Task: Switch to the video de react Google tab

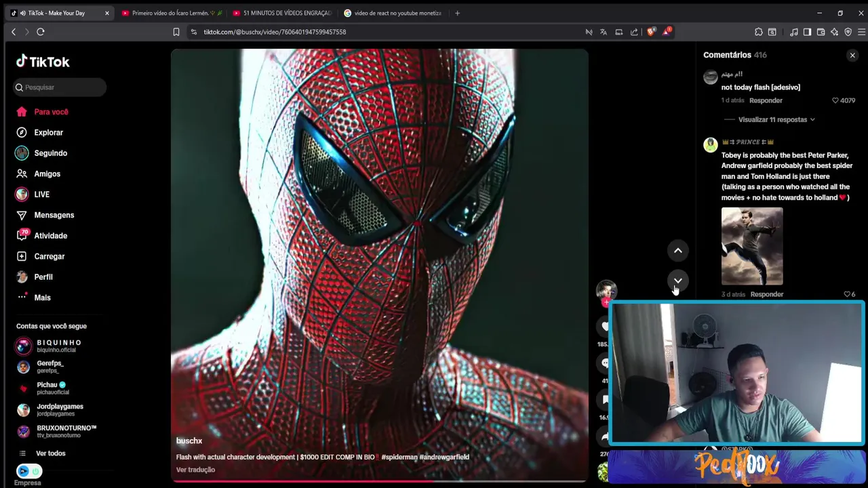Action: (393, 13)
